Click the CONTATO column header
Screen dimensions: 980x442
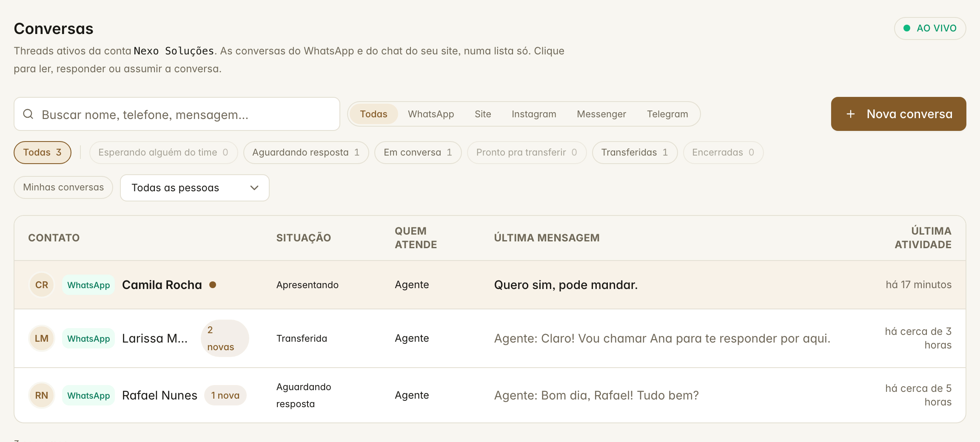[54, 238]
